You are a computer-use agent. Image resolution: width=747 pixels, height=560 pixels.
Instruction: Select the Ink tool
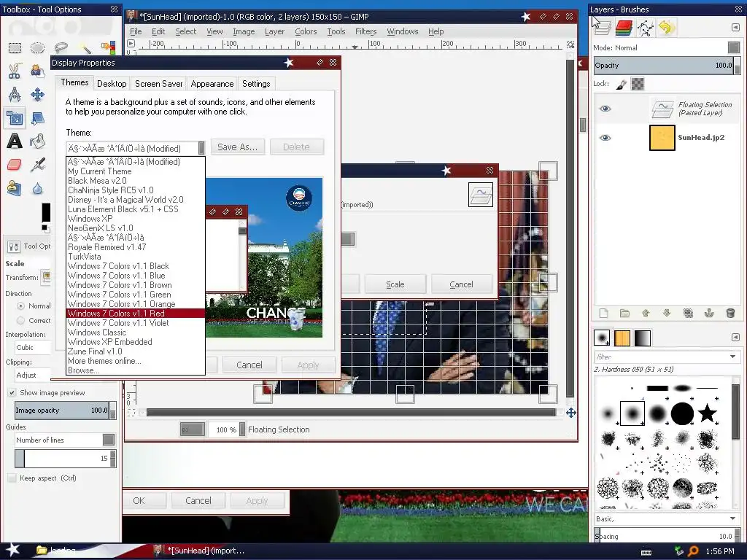pos(38,165)
